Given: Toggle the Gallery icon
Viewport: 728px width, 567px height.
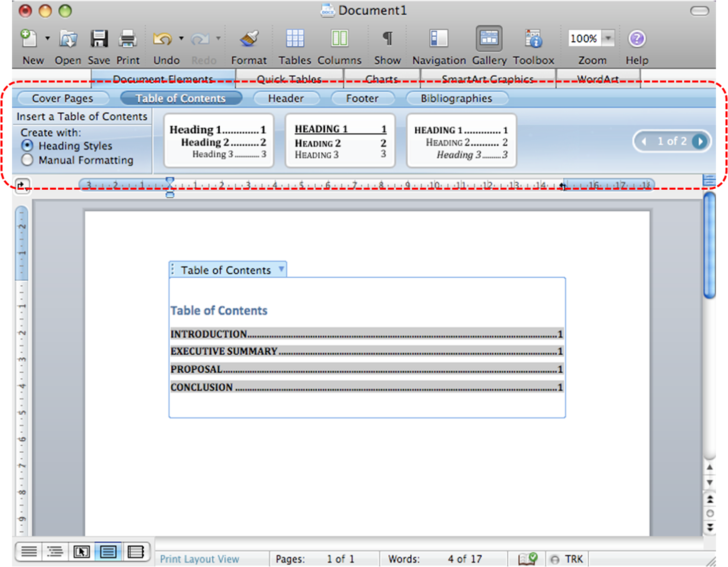Looking at the screenshot, I should (488, 38).
